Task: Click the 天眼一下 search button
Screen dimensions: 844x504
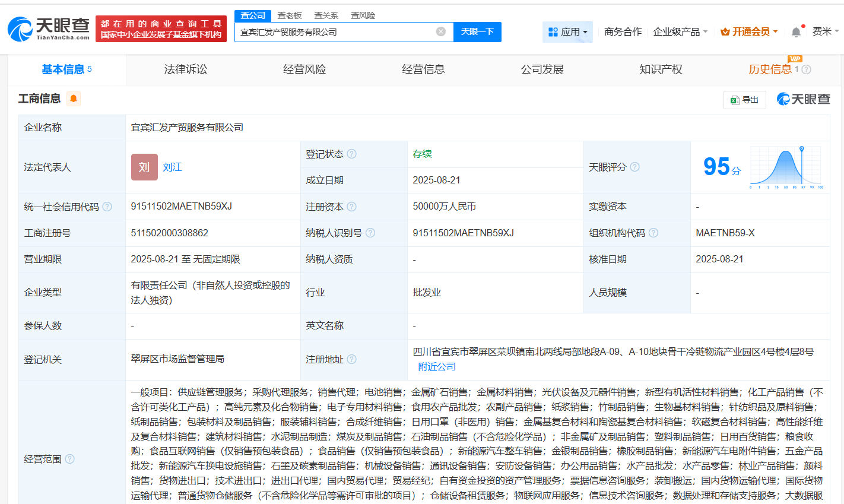Action: pyautogui.click(x=478, y=32)
